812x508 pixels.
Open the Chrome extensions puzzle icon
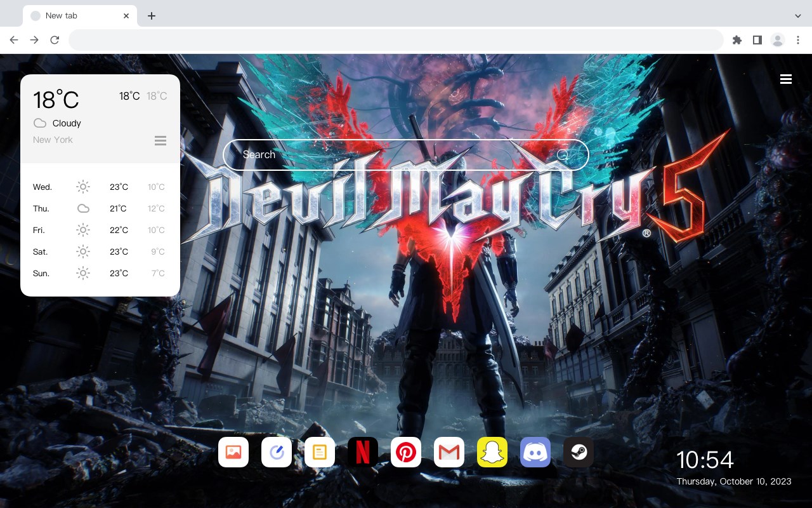[737, 40]
